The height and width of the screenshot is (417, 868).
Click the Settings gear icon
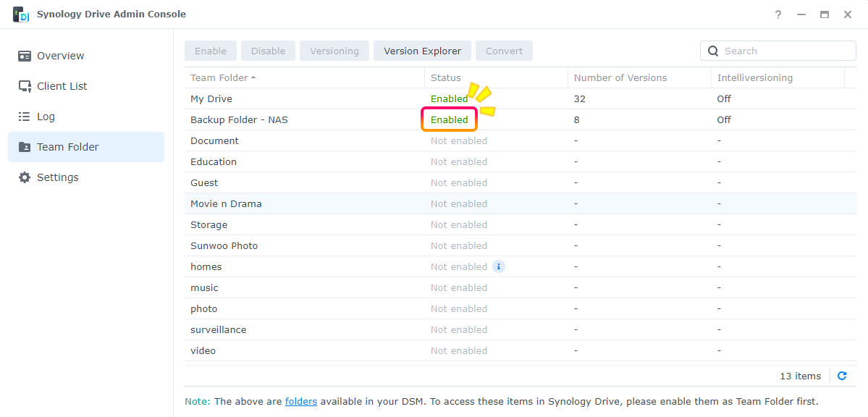pyautogui.click(x=25, y=178)
